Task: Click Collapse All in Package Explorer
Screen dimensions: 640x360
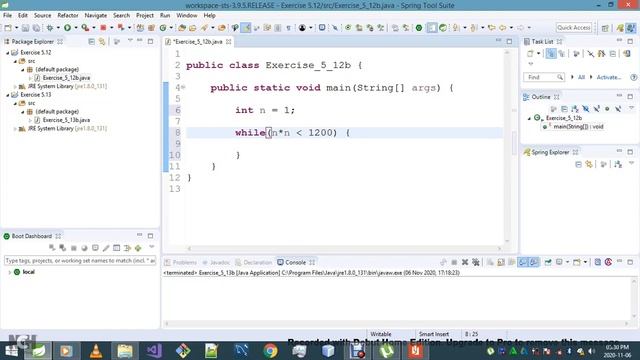Action: [91, 42]
